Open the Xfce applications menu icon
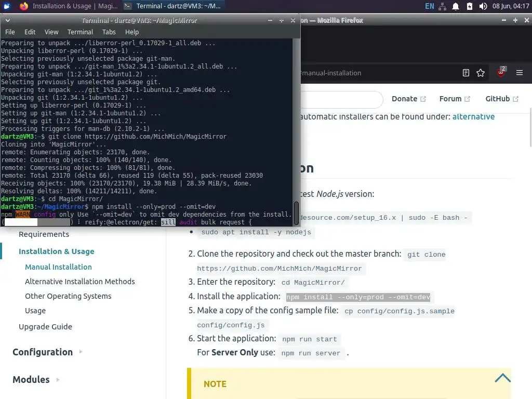 click(x=7, y=6)
